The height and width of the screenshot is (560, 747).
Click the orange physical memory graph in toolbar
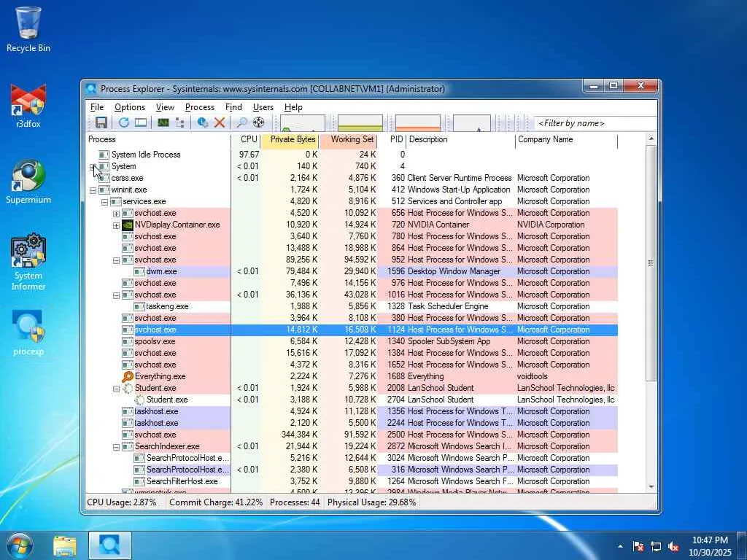tap(418, 122)
